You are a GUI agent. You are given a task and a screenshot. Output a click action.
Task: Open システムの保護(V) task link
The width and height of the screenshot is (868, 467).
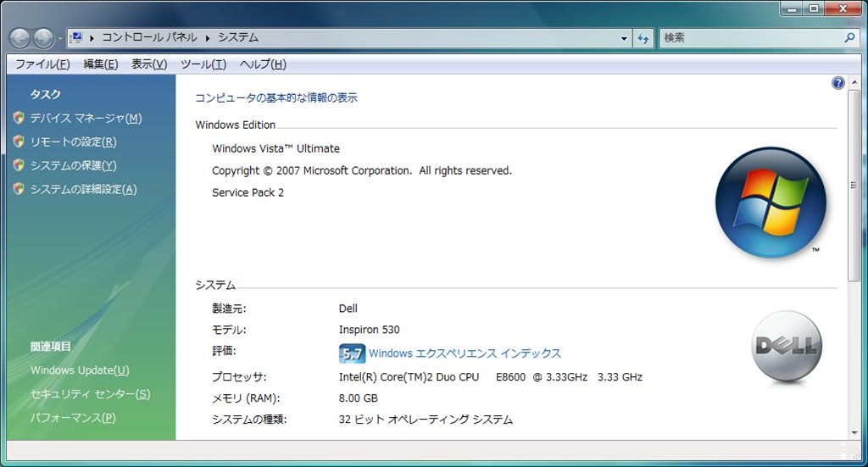[x=73, y=165]
